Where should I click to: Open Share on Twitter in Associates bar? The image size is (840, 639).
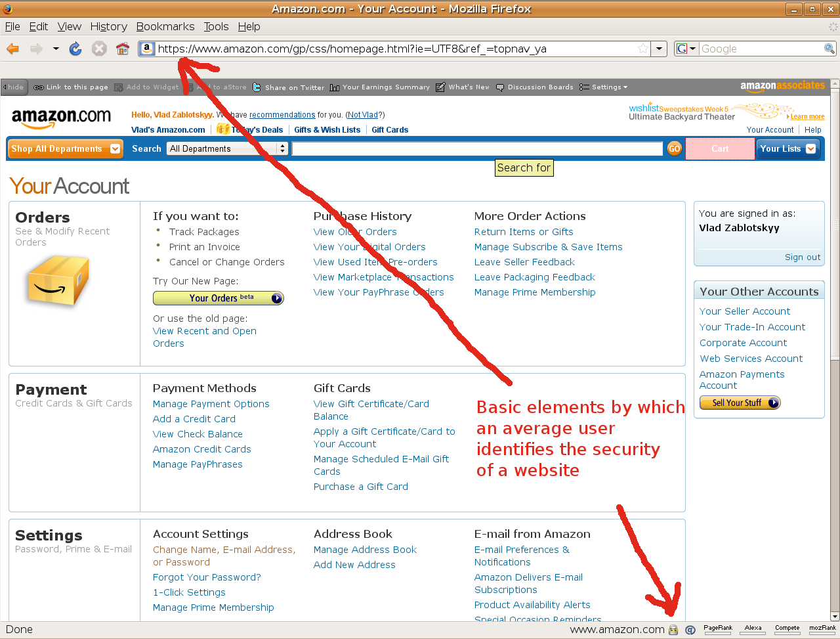288,87
